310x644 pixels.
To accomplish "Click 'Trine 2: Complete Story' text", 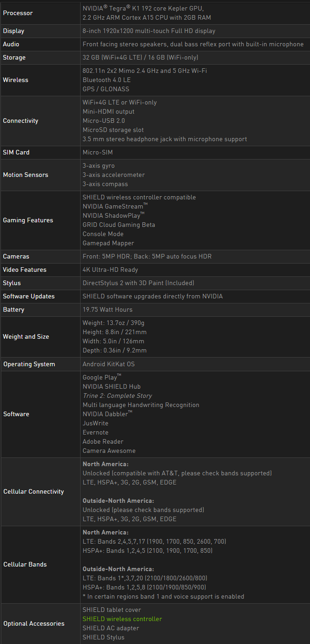I will [117, 396].
